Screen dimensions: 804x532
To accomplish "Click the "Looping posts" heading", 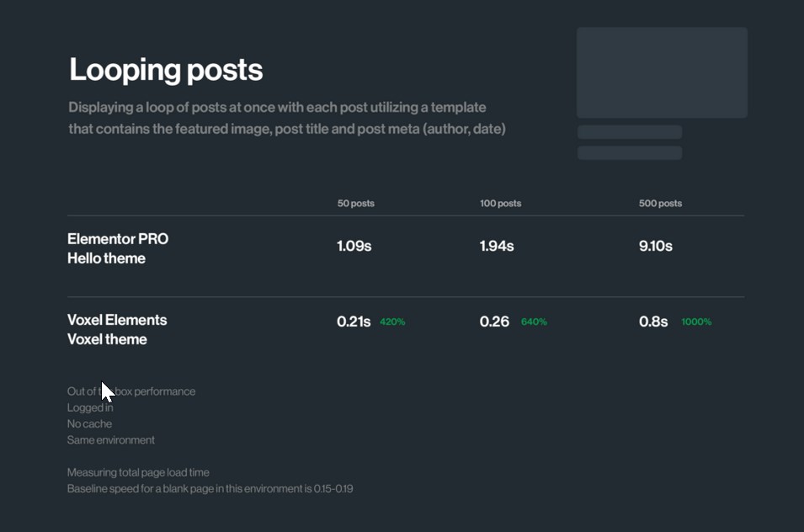I will tap(166, 70).
